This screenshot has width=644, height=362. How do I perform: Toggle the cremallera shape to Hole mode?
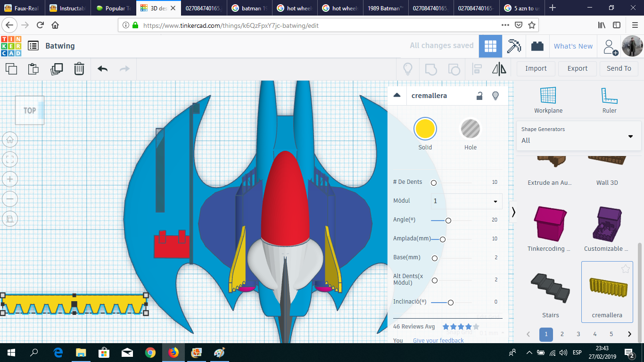pyautogui.click(x=470, y=128)
